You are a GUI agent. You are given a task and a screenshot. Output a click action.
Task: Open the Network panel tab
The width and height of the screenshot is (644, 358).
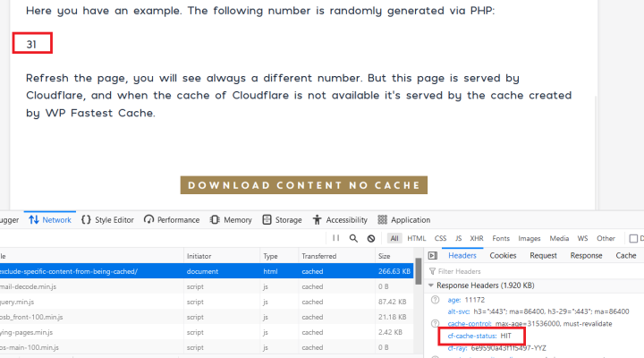pos(50,220)
